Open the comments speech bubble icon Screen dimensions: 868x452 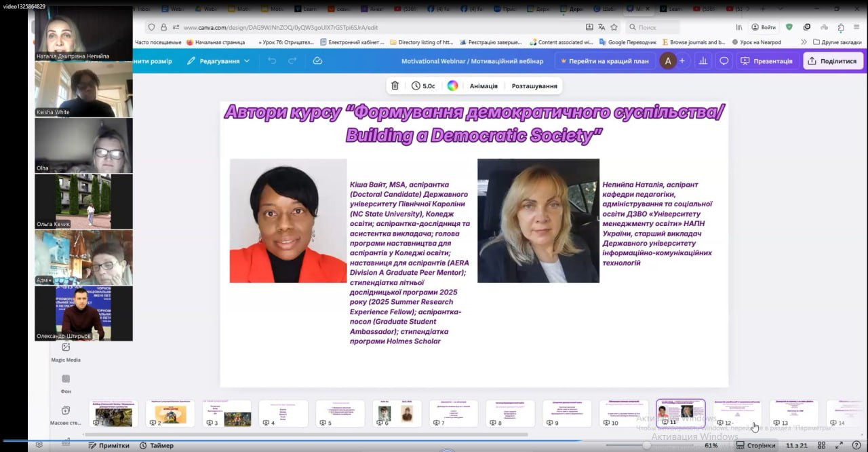point(724,61)
